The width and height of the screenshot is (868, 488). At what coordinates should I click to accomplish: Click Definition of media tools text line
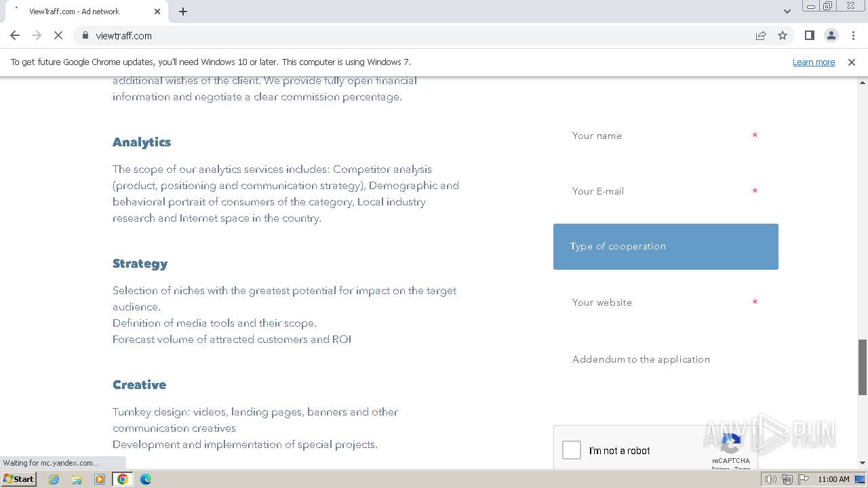(x=214, y=323)
